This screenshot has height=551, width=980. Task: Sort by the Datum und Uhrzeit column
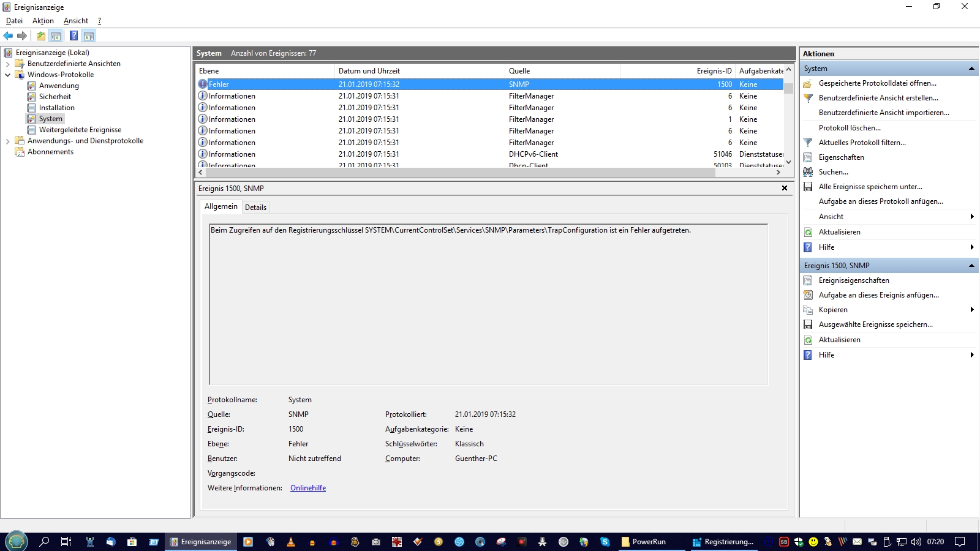[420, 71]
